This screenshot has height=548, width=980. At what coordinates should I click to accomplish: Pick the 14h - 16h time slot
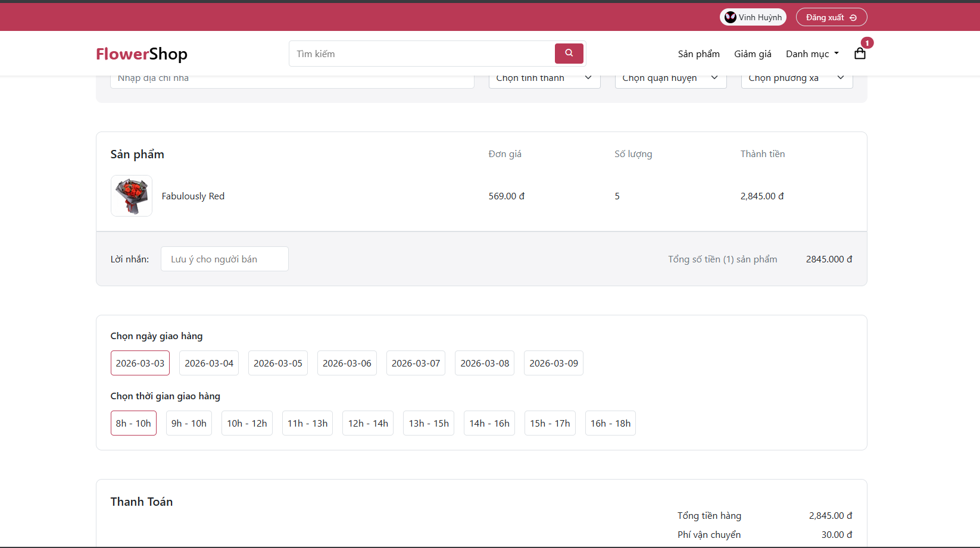pyautogui.click(x=489, y=424)
